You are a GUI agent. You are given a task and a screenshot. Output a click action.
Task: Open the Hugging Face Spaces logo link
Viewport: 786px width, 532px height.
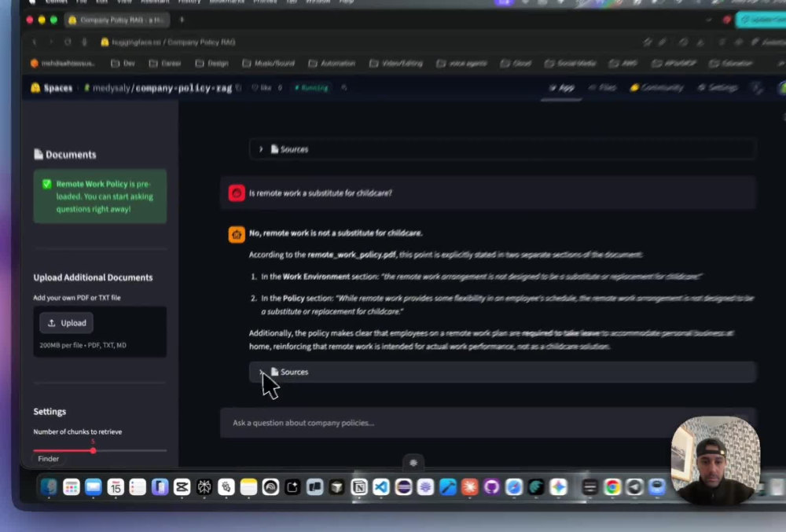52,88
